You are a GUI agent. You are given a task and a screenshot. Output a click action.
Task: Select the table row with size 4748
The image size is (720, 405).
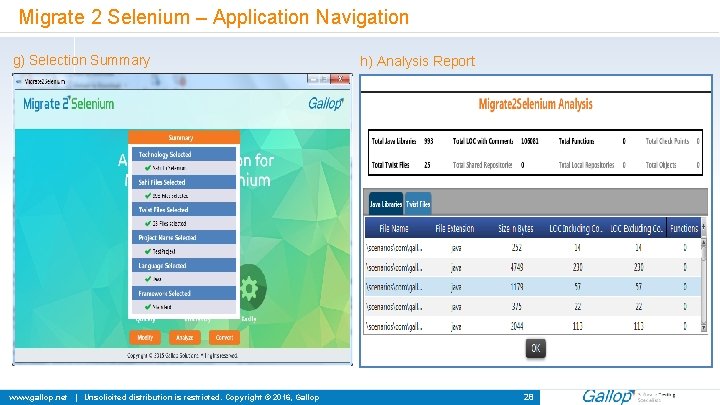click(533, 267)
